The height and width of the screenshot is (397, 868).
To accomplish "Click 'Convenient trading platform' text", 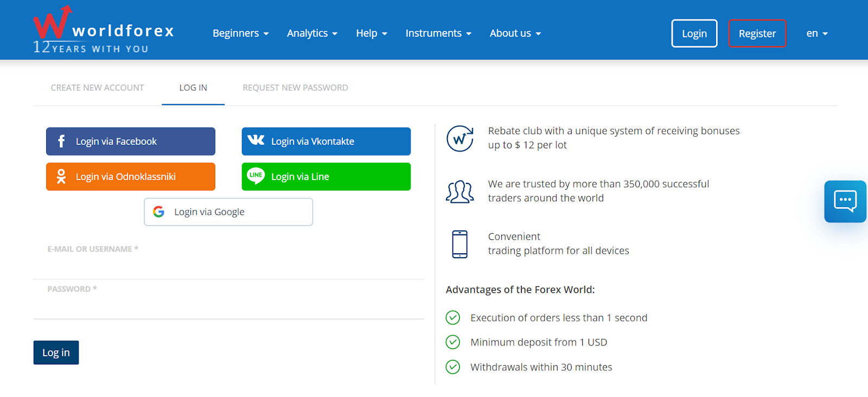I will coord(558,244).
